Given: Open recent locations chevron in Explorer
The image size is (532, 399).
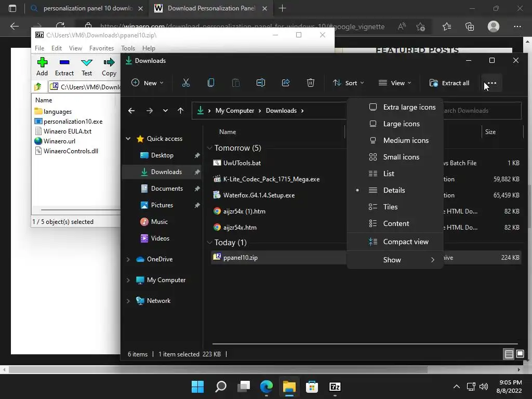Looking at the screenshot, I should click(165, 111).
